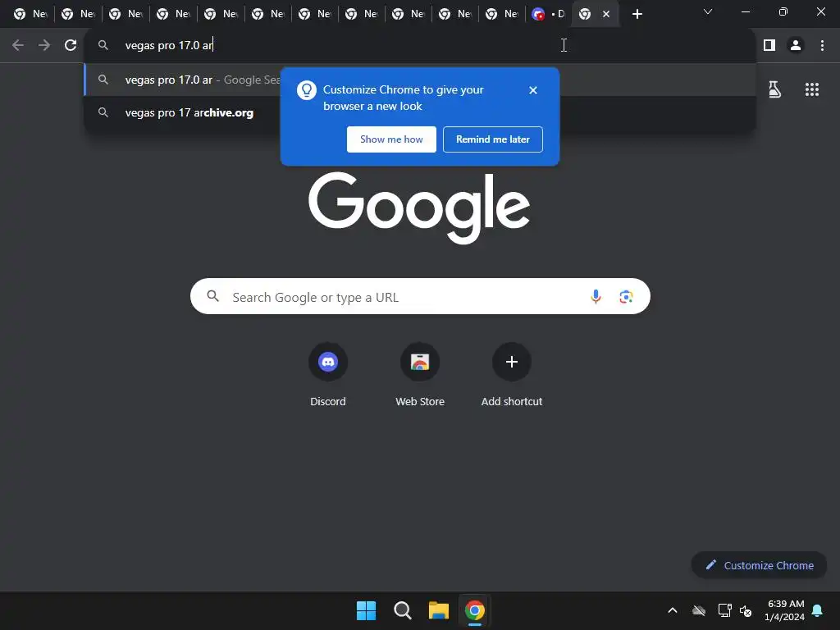
Task: Open Windows taskbar search
Action: [402, 610]
